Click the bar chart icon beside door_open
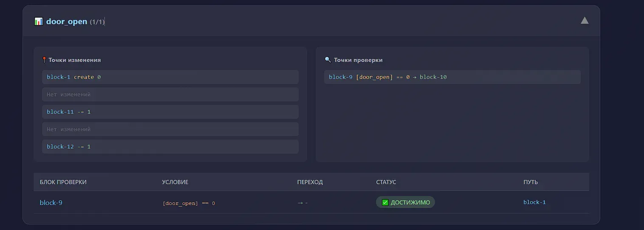The height and width of the screenshot is (230, 644). pos(39,21)
